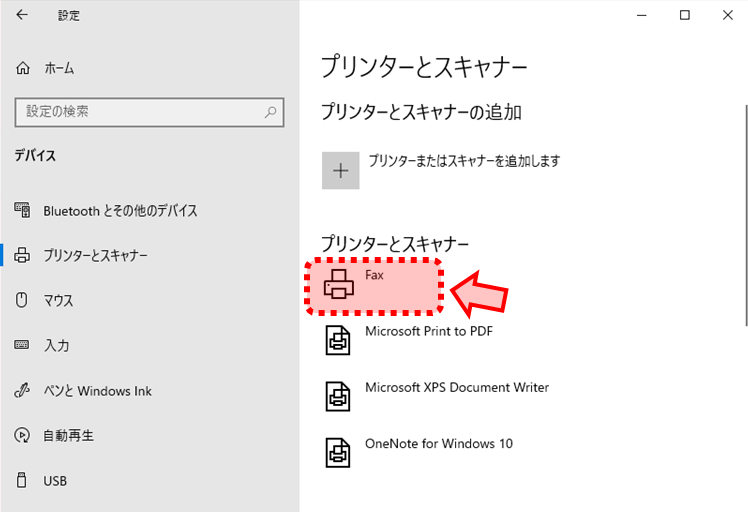Open プリンターとスキャナー sidebar section

point(95,255)
